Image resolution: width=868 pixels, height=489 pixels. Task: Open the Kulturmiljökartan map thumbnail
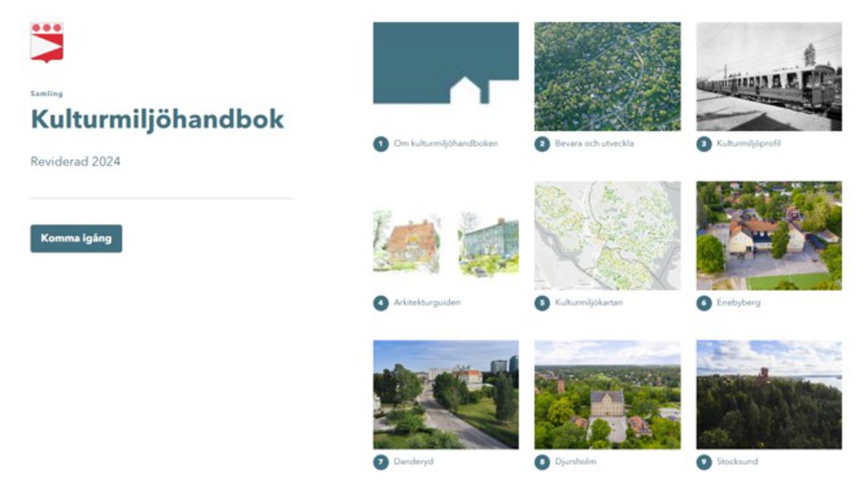pyautogui.click(x=608, y=236)
